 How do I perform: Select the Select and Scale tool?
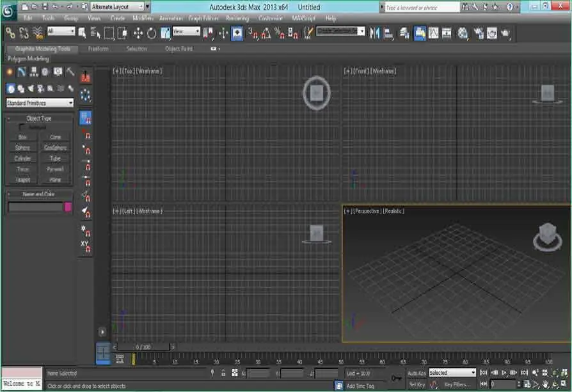point(165,33)
